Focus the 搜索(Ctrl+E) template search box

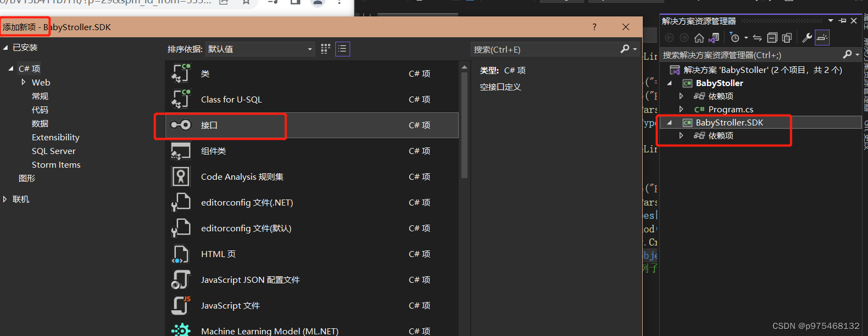click(x=548, y=49)
